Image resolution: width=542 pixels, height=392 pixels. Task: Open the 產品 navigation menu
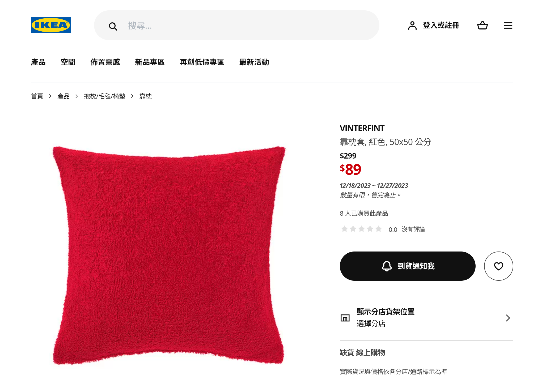(x=38, y=62)
